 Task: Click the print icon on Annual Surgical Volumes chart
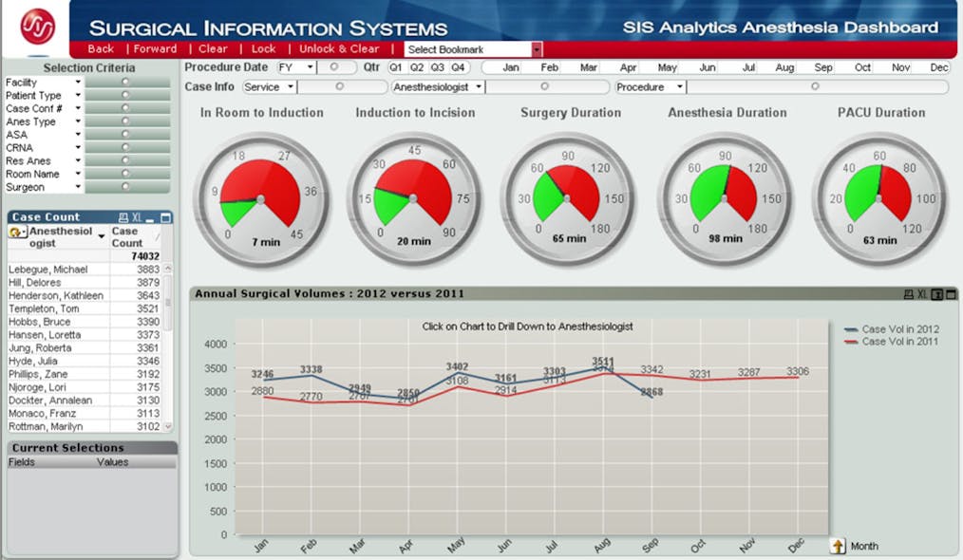(x=909, y=293)
